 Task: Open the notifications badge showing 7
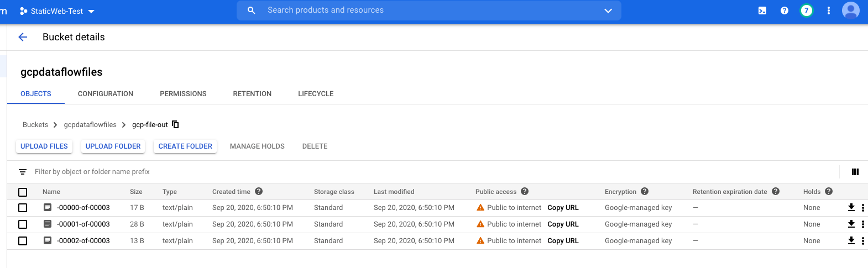[x=807, y=10]
